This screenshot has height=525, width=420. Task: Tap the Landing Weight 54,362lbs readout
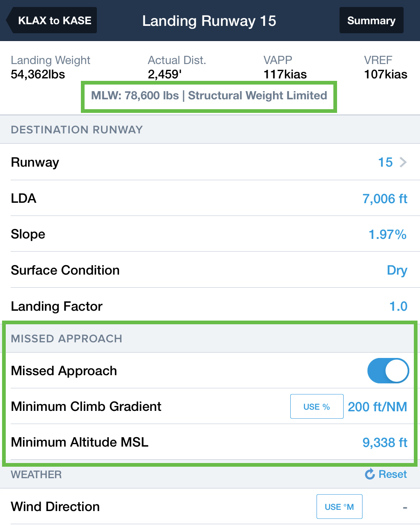tap(50, 67)
